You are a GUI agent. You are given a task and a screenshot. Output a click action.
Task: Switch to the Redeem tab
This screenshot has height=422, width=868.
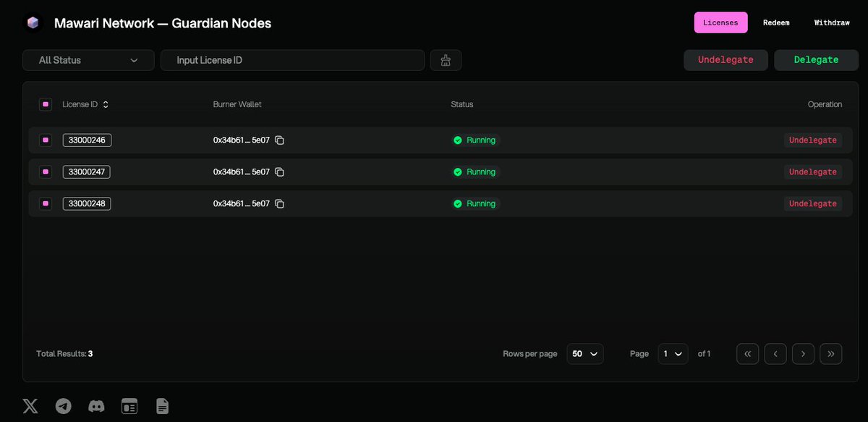click(x=776, y=22)
